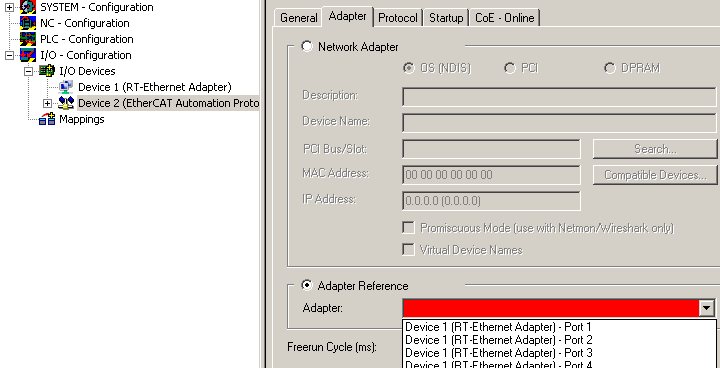720x368 pixels.
Task: Select Device 1 (RT-Ethernet Adapter) label
Action: [155, 87]
